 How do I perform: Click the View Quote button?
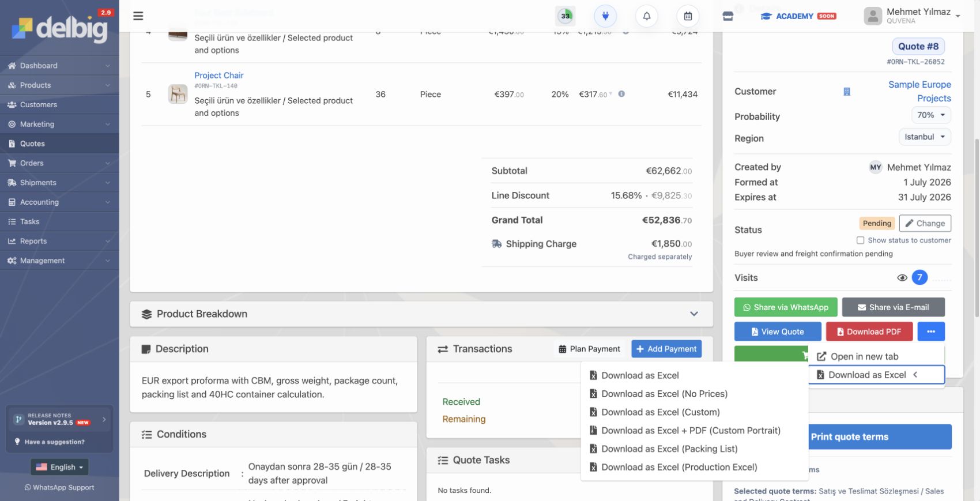pyautogui.click(x=778, y=332)
